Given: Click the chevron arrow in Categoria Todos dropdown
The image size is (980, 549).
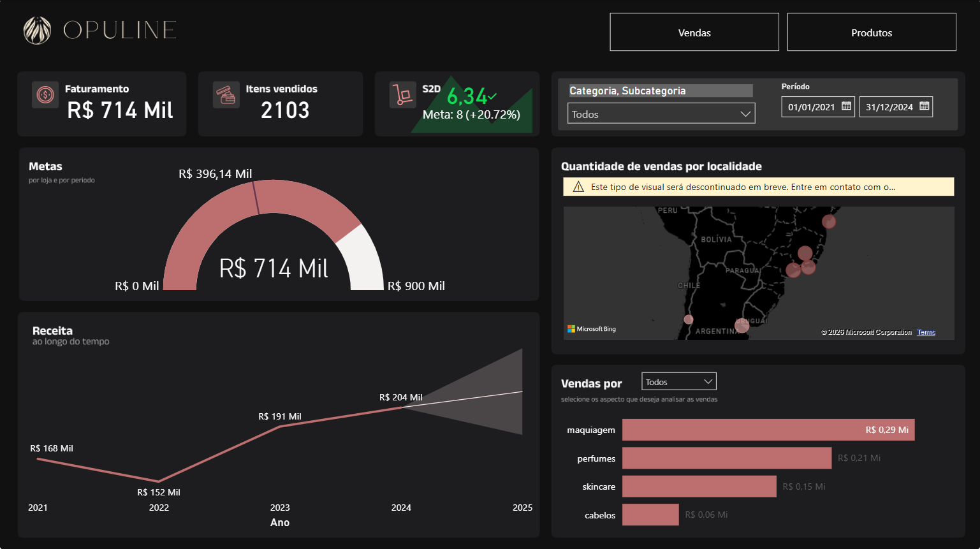Looking at the screenshot, I should (745, 114).
